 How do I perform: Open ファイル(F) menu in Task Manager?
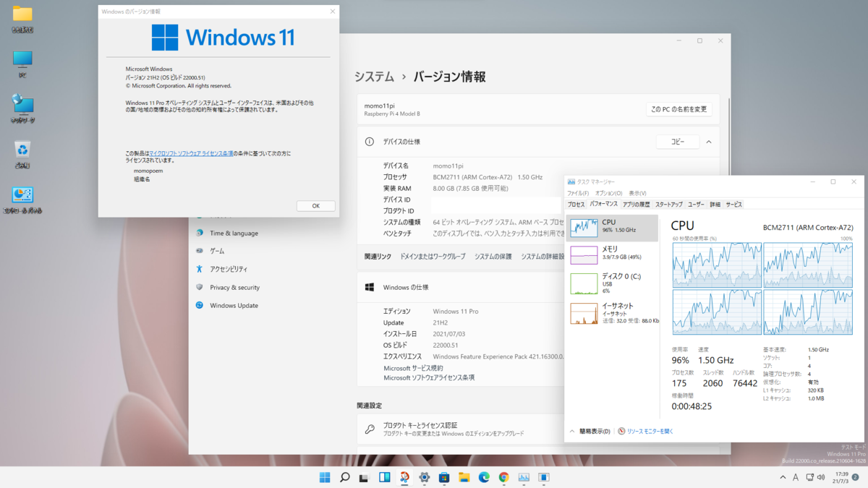pyautogui.click(x=577, y=194)
